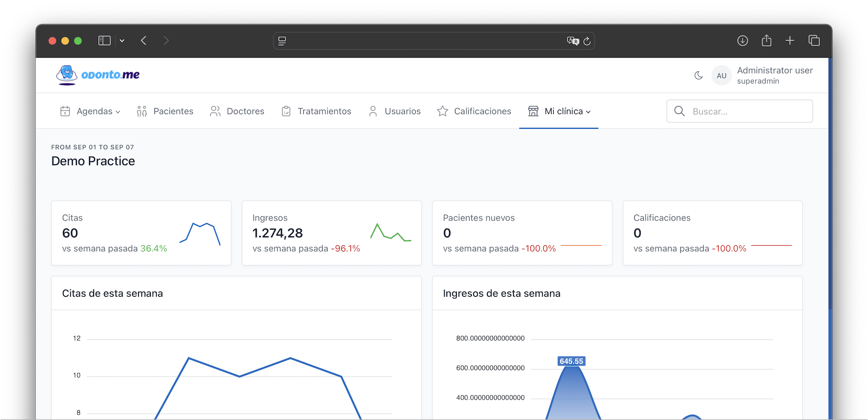Click the page vertical scrollbar
The width and height of the screenshot is (868, 420).
coord(830,183)
